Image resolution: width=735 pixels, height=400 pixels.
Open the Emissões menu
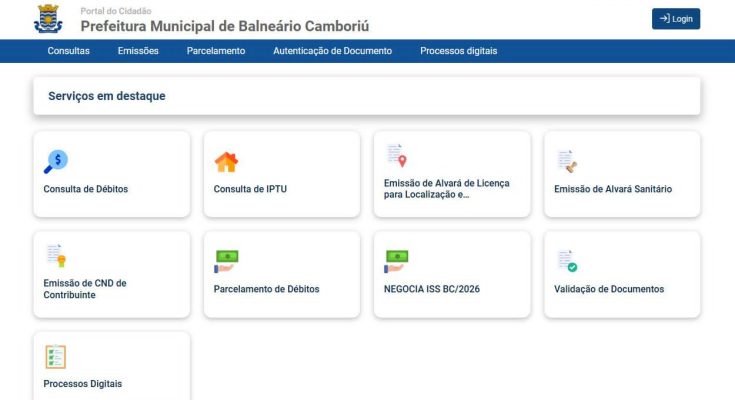click(138, 51)
